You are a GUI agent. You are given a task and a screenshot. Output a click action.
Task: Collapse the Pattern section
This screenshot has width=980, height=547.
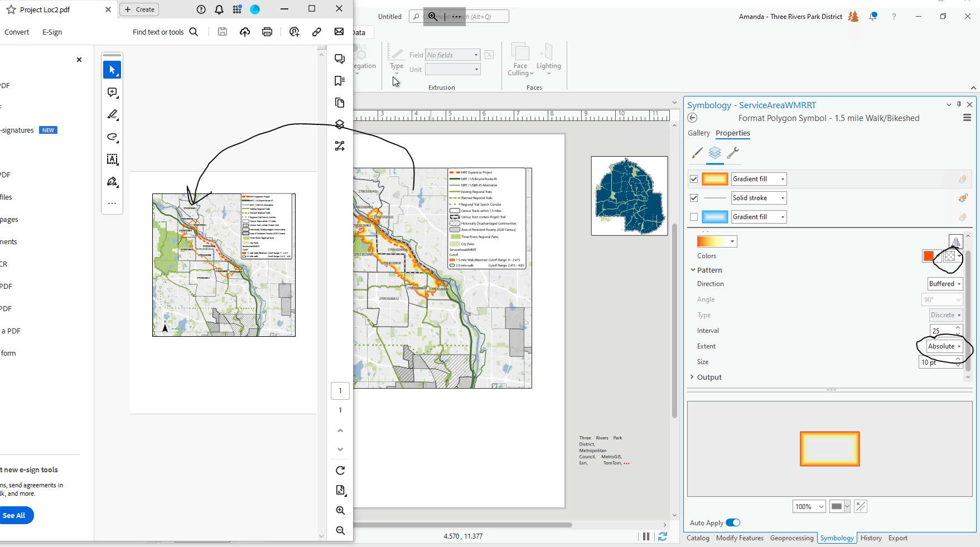click(693, 270)
